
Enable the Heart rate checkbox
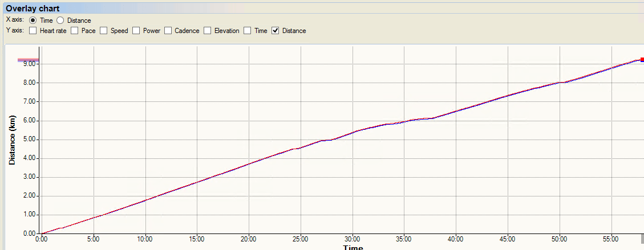33,31
